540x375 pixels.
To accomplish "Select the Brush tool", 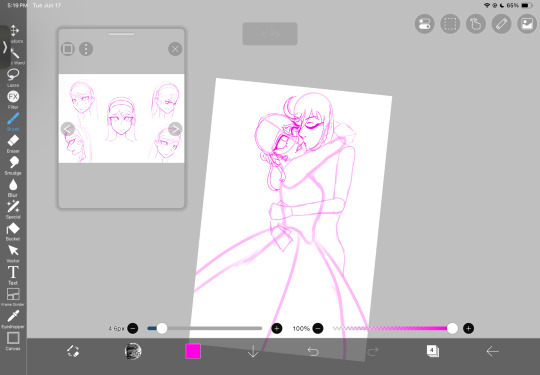I will pos(13,122).
